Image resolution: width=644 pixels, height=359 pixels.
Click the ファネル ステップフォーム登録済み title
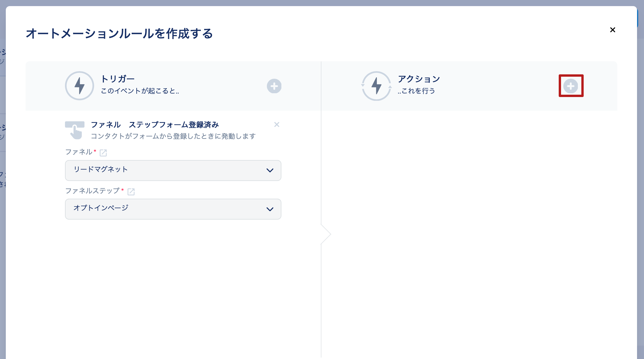(x=155, y=125)
